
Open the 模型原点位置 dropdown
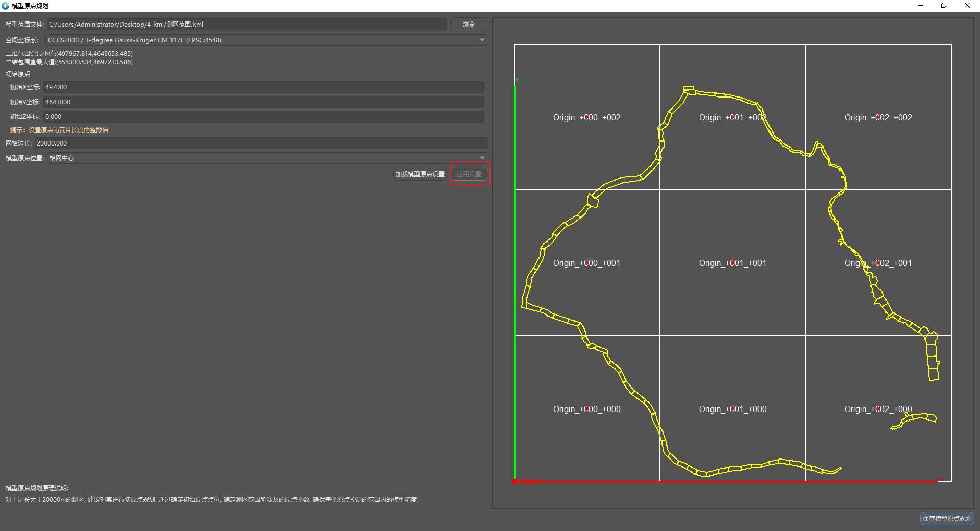(267, 158)
